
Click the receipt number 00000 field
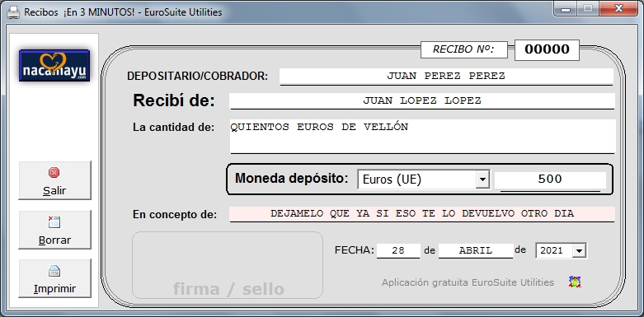coord(547,49)
